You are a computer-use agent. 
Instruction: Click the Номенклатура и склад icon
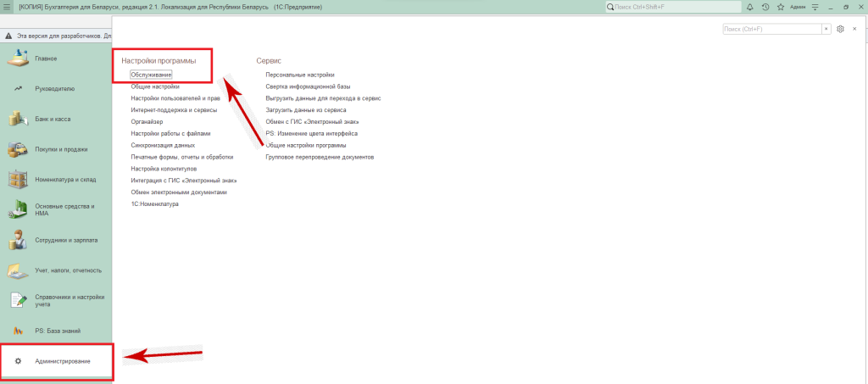[18, 180]
